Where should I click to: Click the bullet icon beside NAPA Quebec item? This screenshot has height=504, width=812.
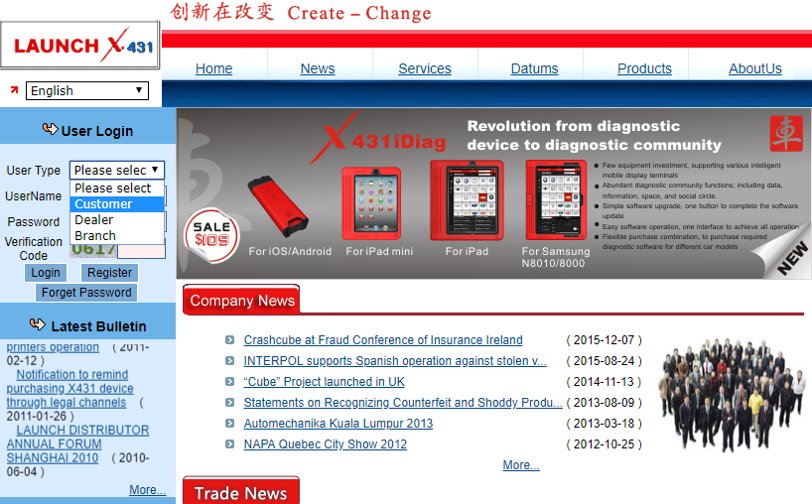tap(230, 443)
